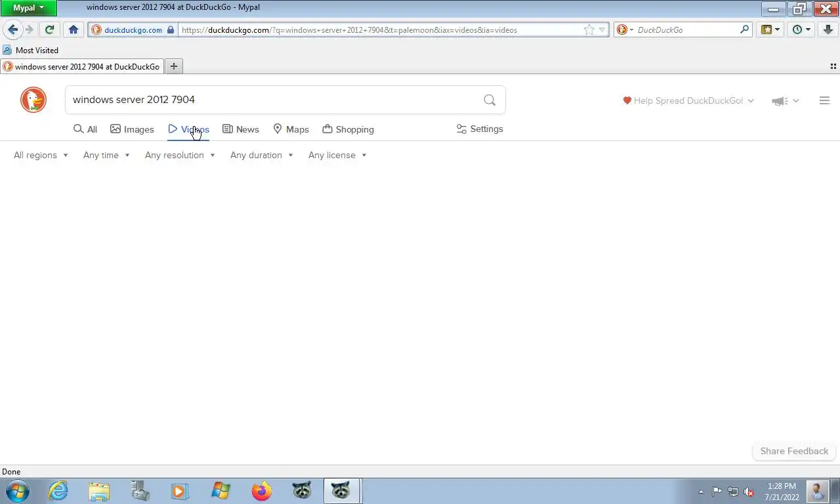Image resolution: width=840 pixels, height=504 pixels.
Task: Open Help Spread DuckDuckGo menu
Action: tap(688, 100)
